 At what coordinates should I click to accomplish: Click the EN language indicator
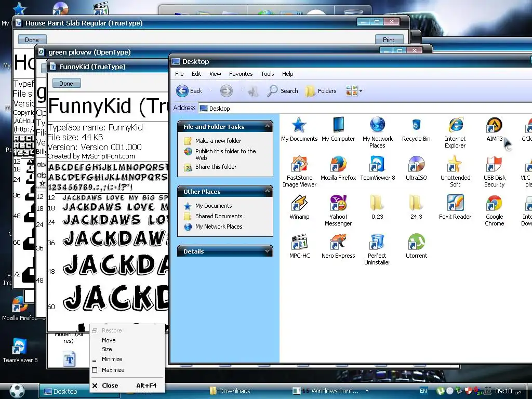(x=423, y=391)
